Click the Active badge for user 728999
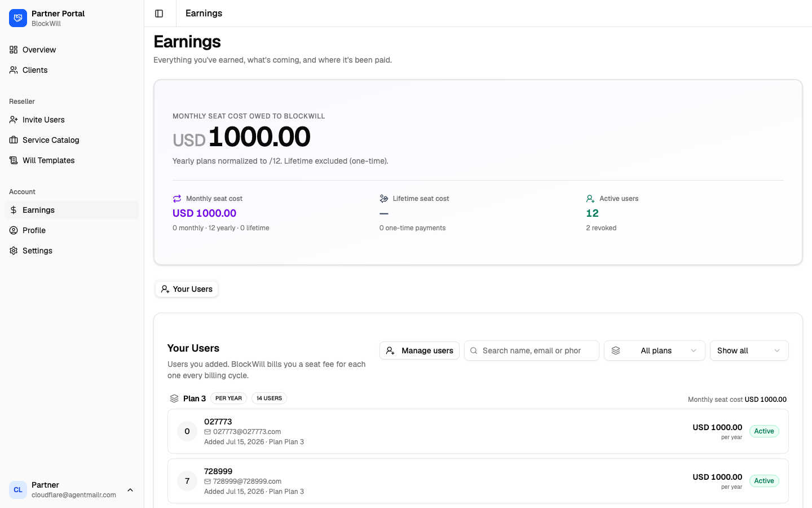Screen dimensions: 812x508 [x=764, y=481]
